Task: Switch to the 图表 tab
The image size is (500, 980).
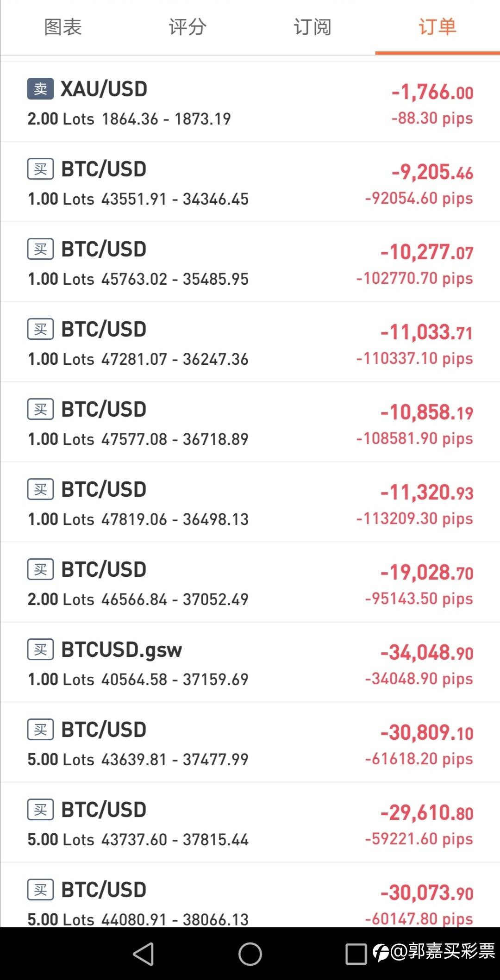Action: 63,27
